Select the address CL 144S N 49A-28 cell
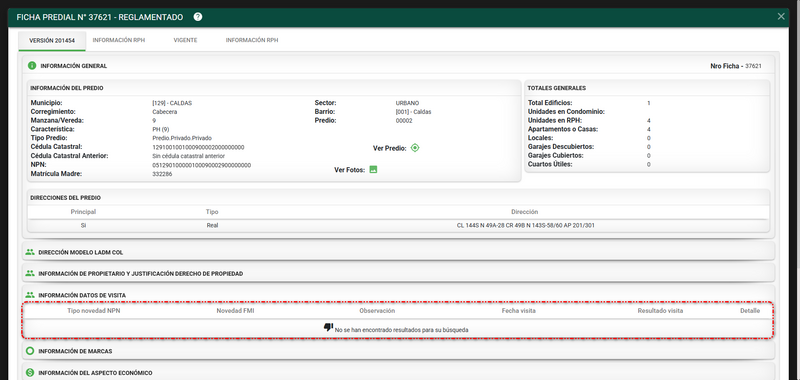This screenshot has width=800, height=380. coord(526,225)
